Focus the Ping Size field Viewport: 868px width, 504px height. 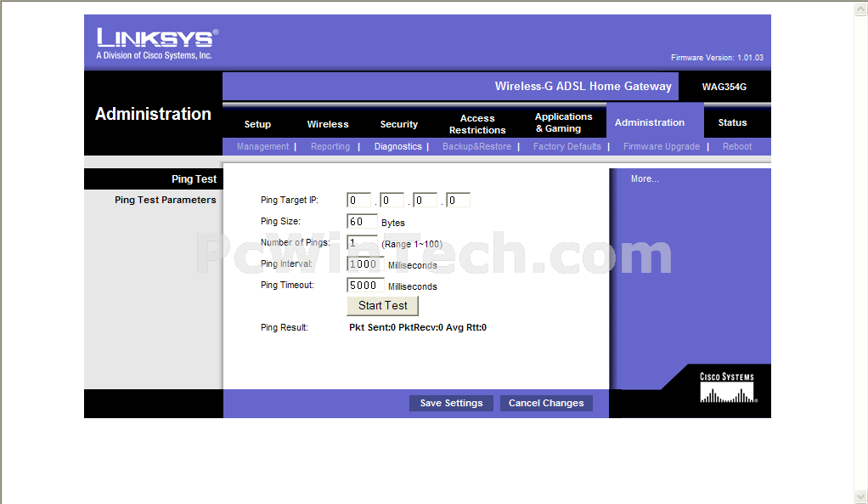coord(362,222)
